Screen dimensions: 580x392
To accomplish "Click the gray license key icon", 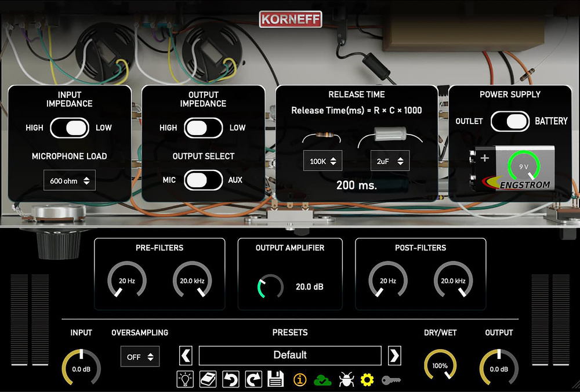I will (391, 380).
